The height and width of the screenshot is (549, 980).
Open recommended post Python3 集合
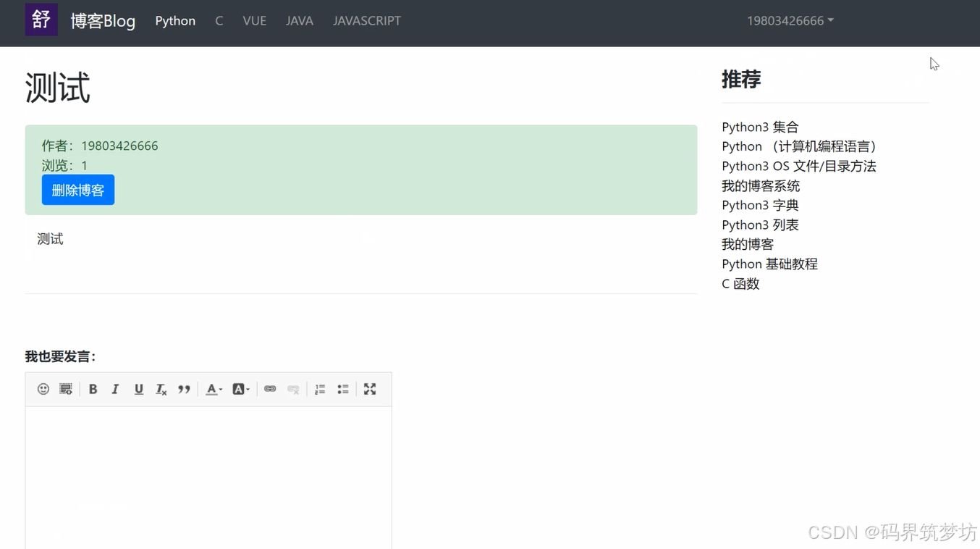760,127
